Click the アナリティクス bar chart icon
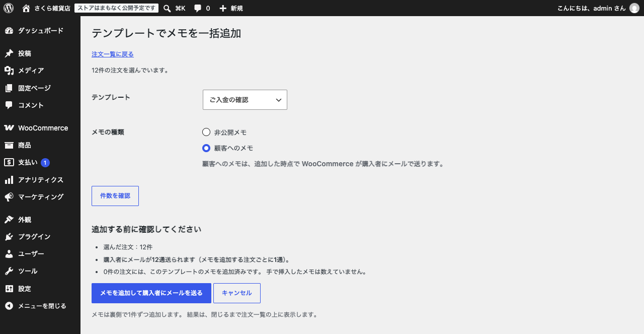Screen dimensions: 644x334 [x=9, y=180]
